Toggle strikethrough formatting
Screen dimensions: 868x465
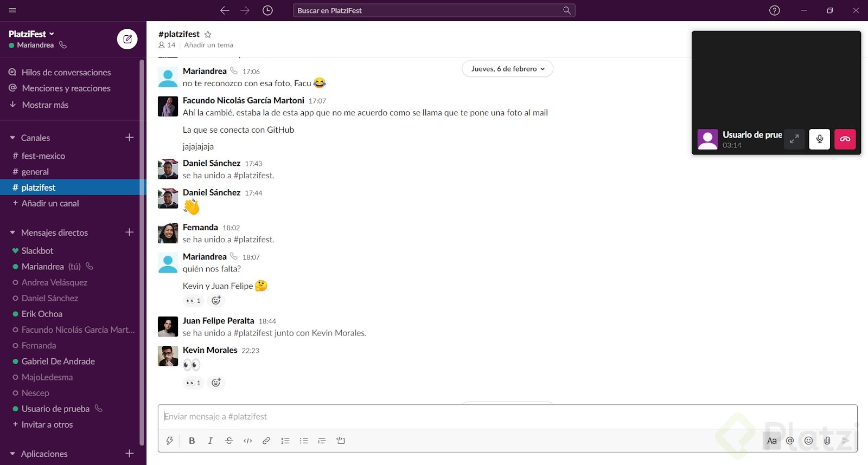pos(229,441)
